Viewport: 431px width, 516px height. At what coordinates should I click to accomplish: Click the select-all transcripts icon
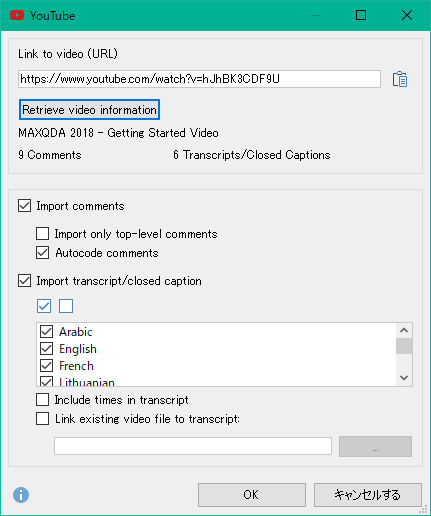tap(44, 306)
